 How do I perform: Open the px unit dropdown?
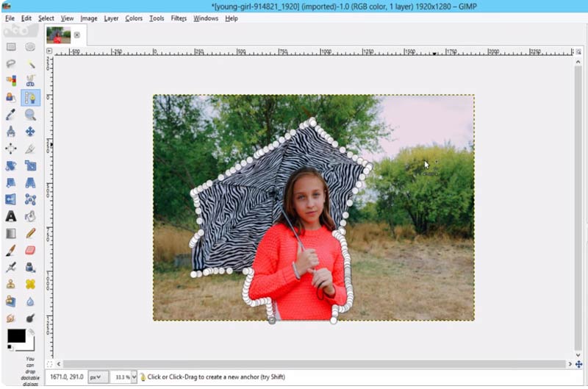pyautogui.click(x=98, y=377)
